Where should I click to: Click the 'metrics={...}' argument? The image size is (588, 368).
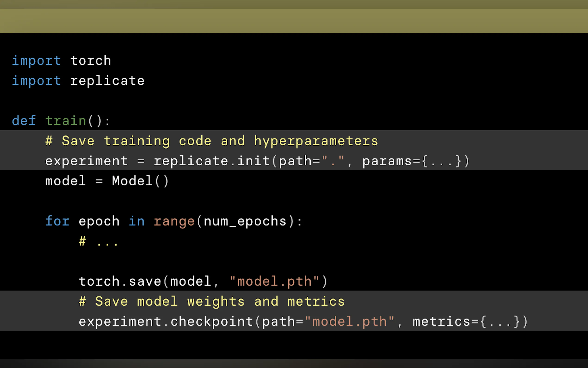coord(470,322)
